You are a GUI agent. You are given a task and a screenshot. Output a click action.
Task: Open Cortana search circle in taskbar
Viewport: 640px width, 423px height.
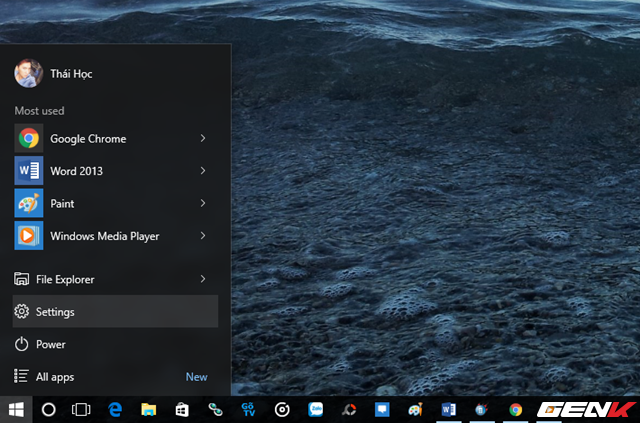[x=48, y=409]
